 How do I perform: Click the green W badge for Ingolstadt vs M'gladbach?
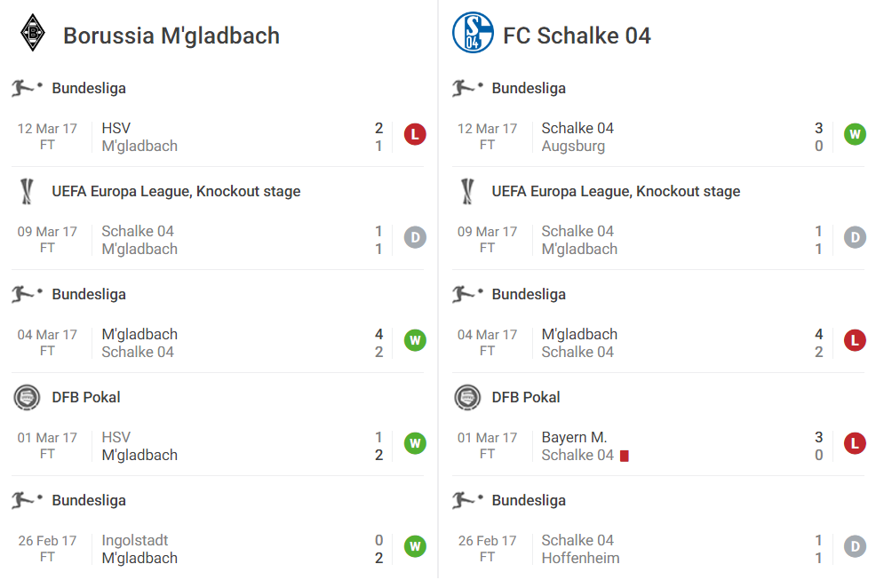tap(415, 546)
